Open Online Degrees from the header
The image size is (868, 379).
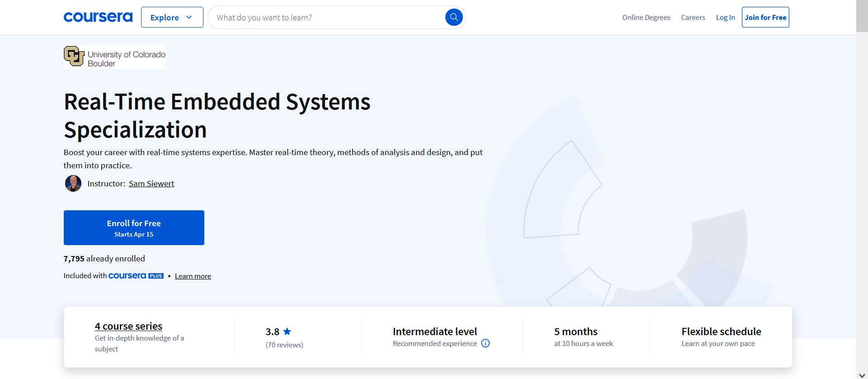click(646, 17)
